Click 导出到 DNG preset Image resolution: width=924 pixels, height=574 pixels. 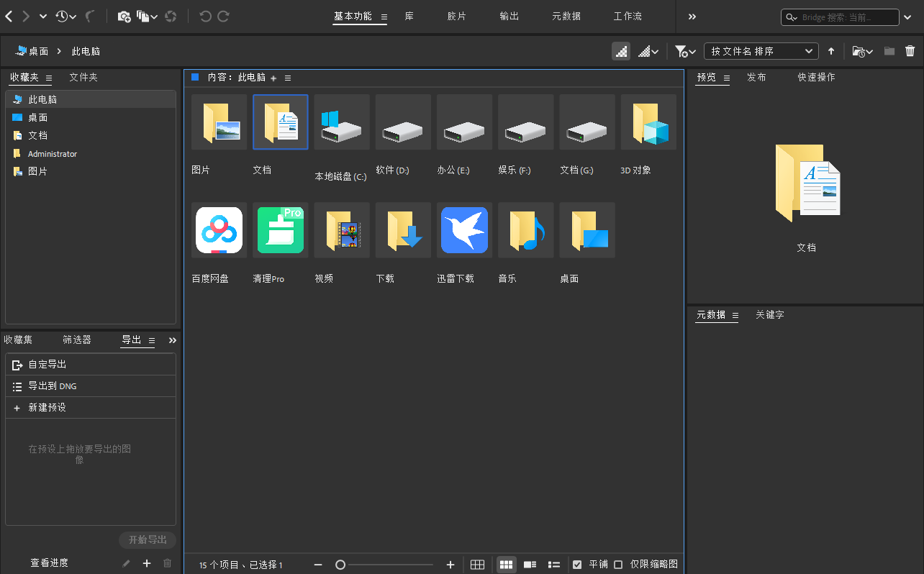(52, 386)
